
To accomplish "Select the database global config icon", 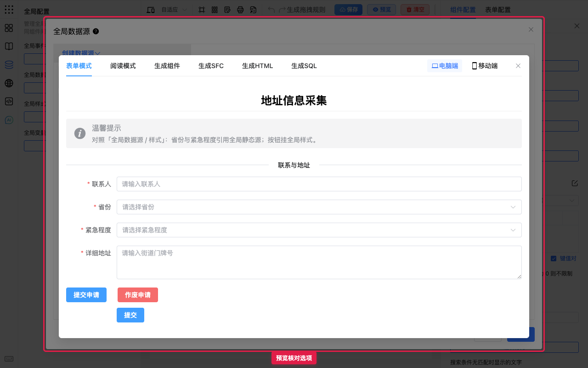I will (9, 65).
